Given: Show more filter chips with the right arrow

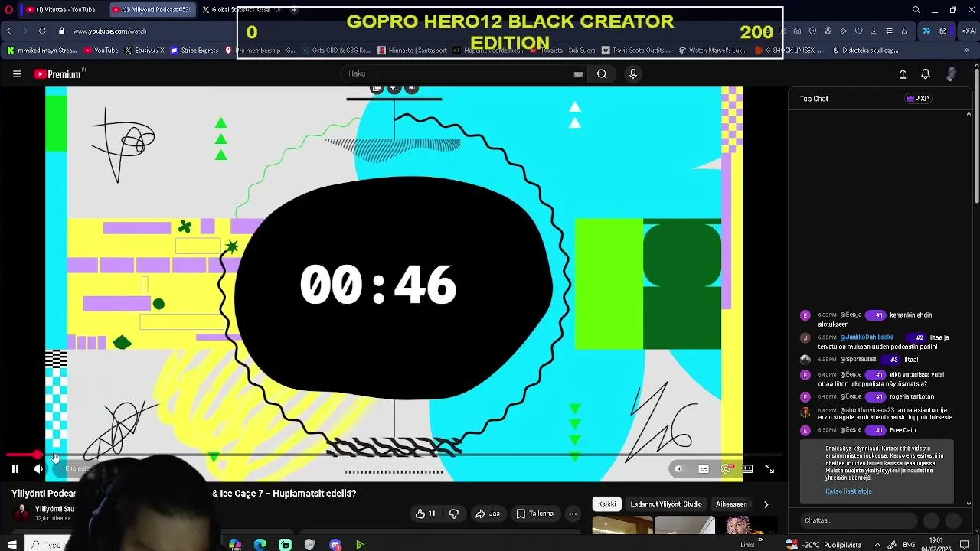Looking at the screenshot, I should click(x=766, y=504).
